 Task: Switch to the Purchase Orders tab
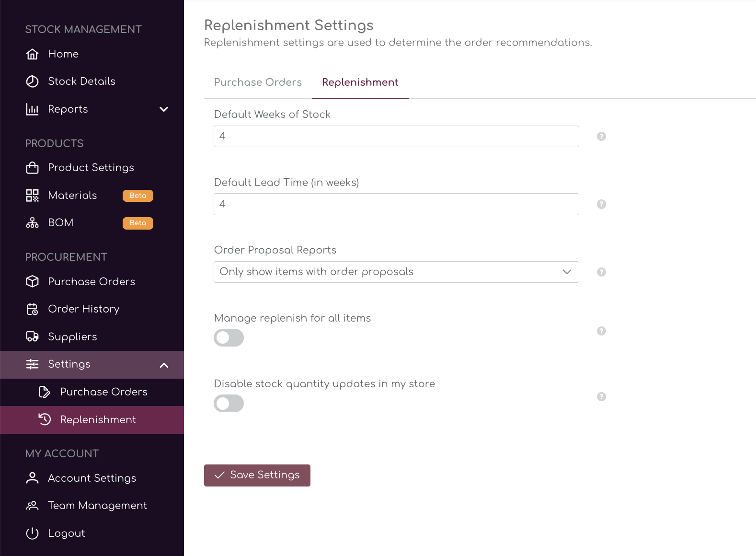tap(258, 82)
